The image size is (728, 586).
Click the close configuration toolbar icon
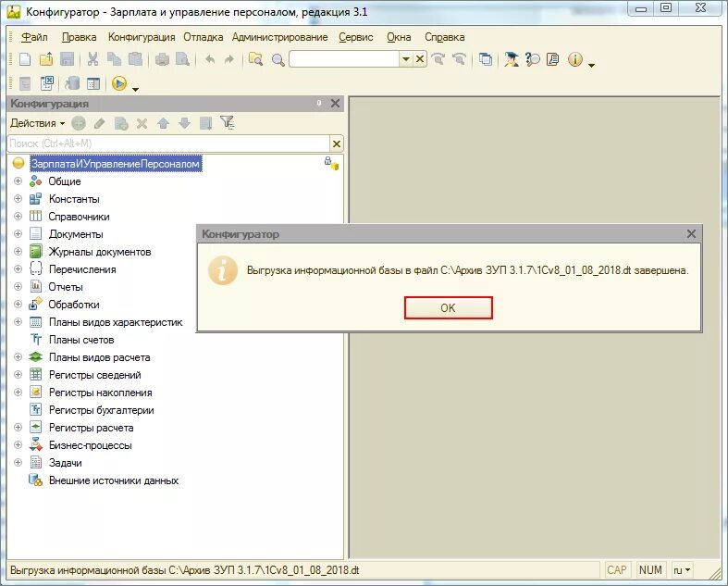tap(47, 83)
